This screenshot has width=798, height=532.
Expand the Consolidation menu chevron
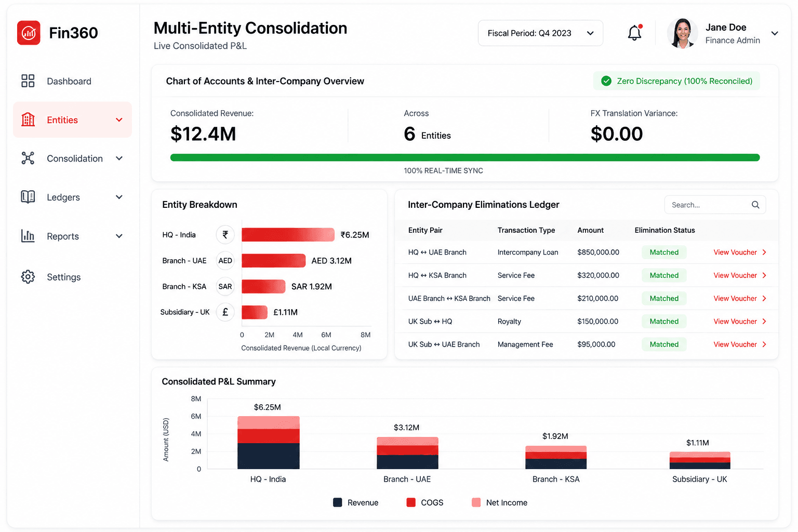point(119,158)
